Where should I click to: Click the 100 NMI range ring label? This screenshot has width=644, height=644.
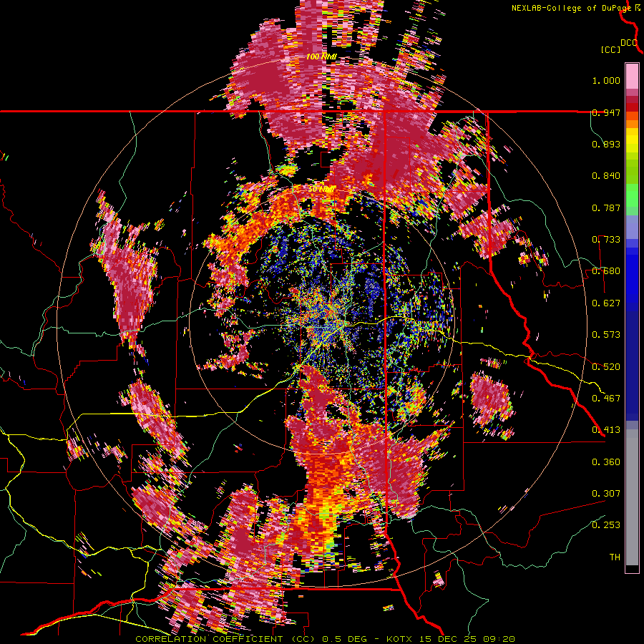pyautogui.click(x=321, y=57)
